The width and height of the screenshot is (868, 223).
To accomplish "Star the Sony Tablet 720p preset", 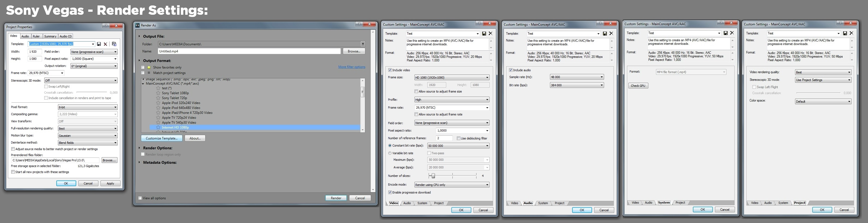I will 158,98.
